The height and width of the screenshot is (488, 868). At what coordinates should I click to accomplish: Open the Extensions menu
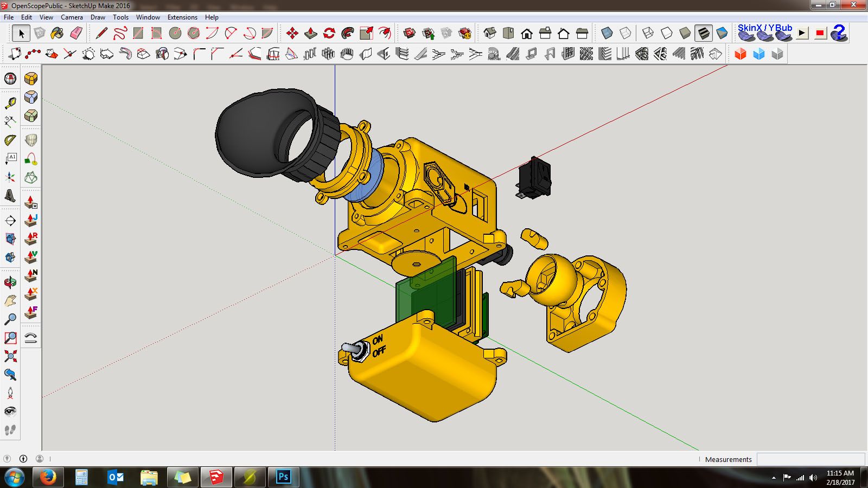(182, 17)
